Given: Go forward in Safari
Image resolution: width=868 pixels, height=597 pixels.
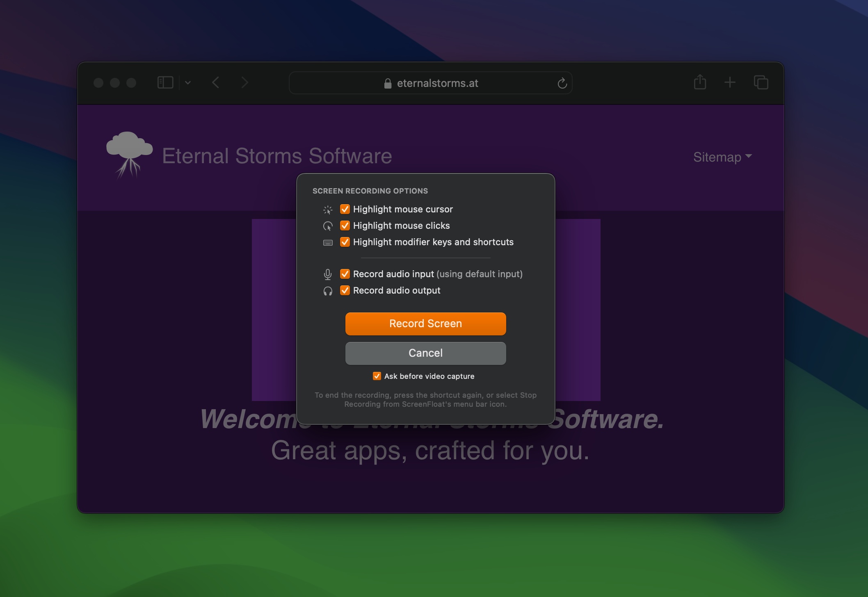Looking at the screenshot, I should coord(244,82).
